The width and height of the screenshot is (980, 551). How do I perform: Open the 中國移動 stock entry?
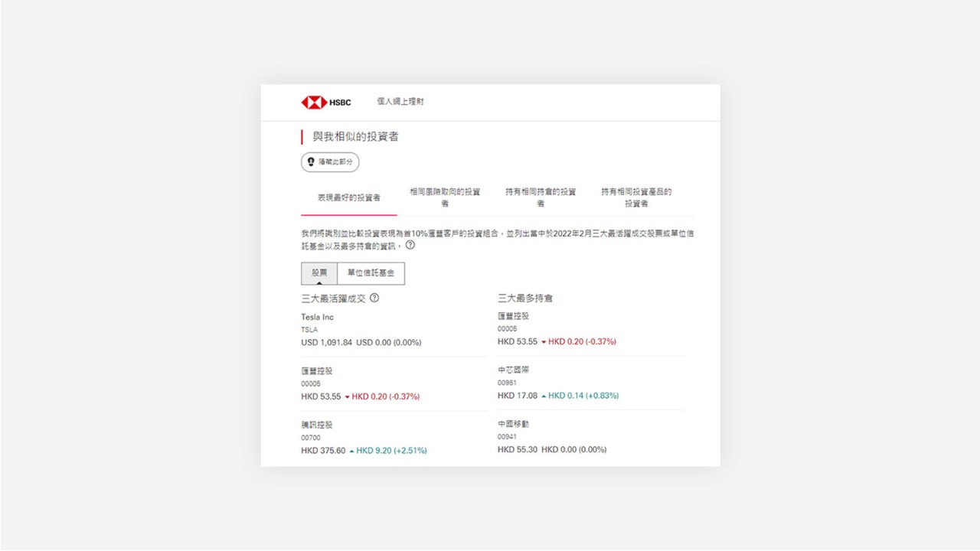coord(513,424)
